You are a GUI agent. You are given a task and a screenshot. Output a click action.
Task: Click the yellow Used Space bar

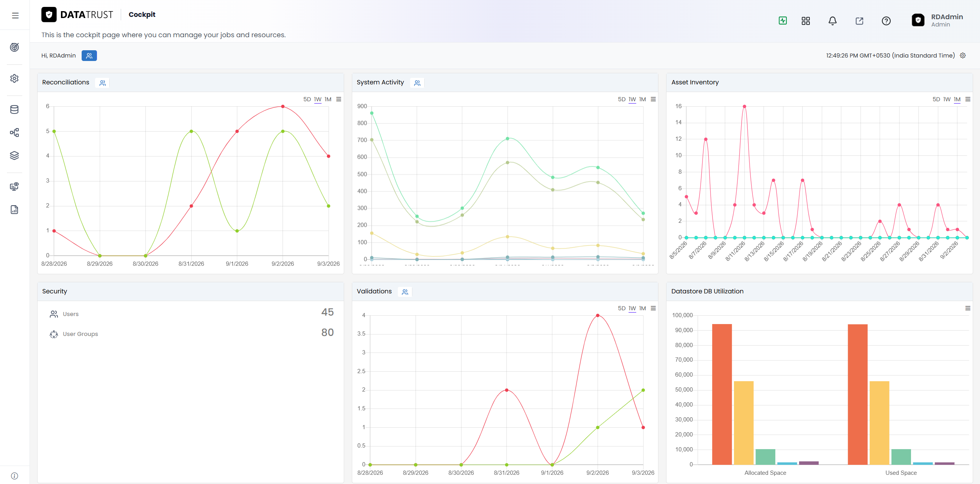(879, 423)
